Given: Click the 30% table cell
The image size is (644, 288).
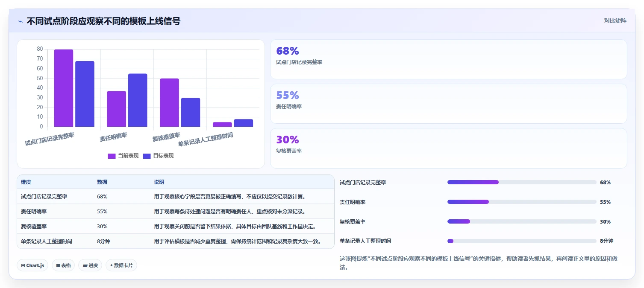Looking at the screenshot, I should 102,227.
